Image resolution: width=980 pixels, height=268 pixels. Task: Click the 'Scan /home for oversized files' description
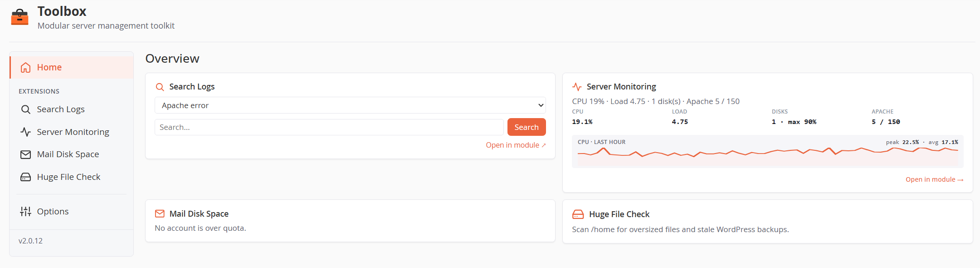[x=680, y=229]
